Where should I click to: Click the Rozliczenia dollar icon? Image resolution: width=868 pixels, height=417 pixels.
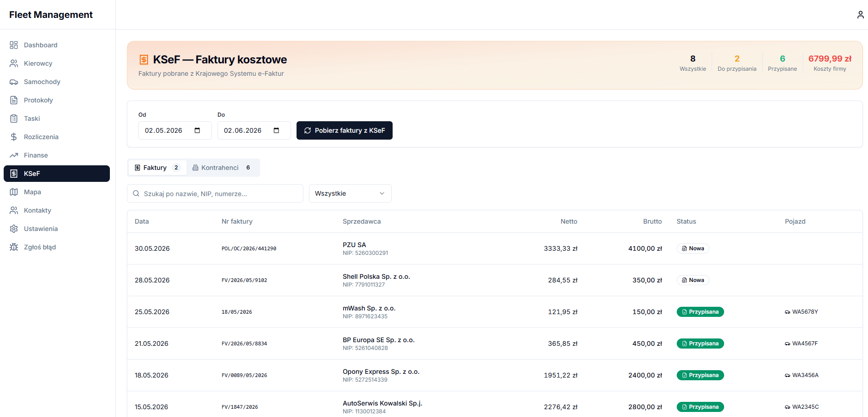click(x=14, y=137)
